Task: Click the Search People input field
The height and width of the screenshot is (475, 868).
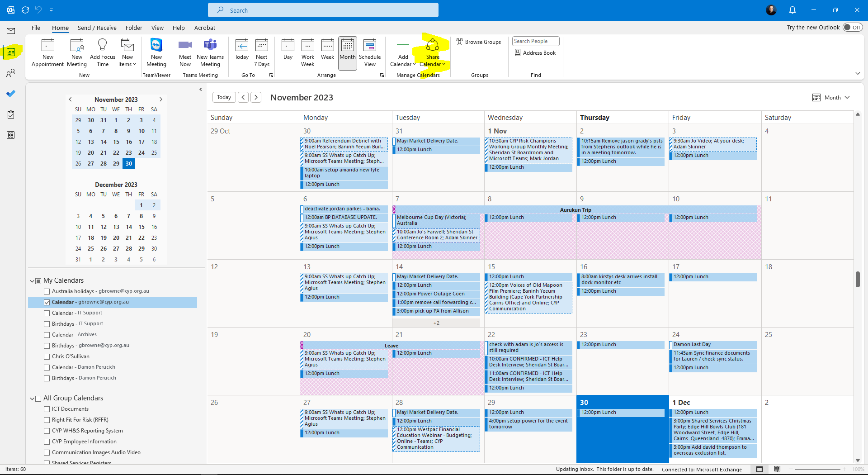Action: tap(535, 41)
